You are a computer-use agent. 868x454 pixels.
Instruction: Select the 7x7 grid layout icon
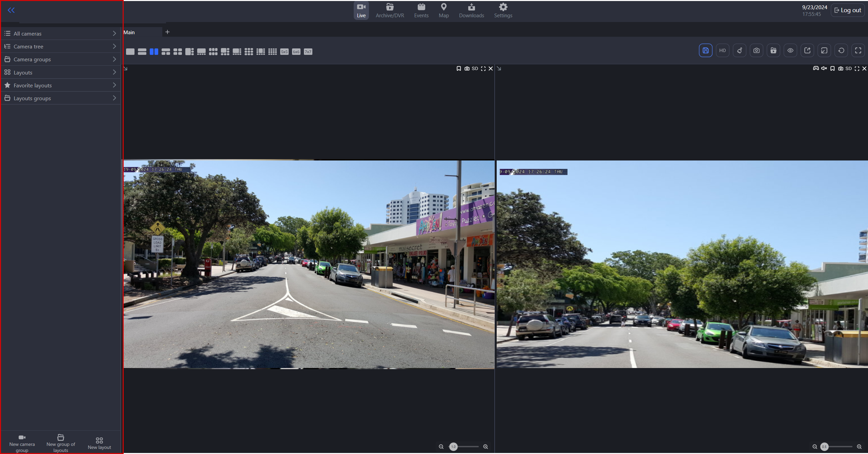click(308, 52)
